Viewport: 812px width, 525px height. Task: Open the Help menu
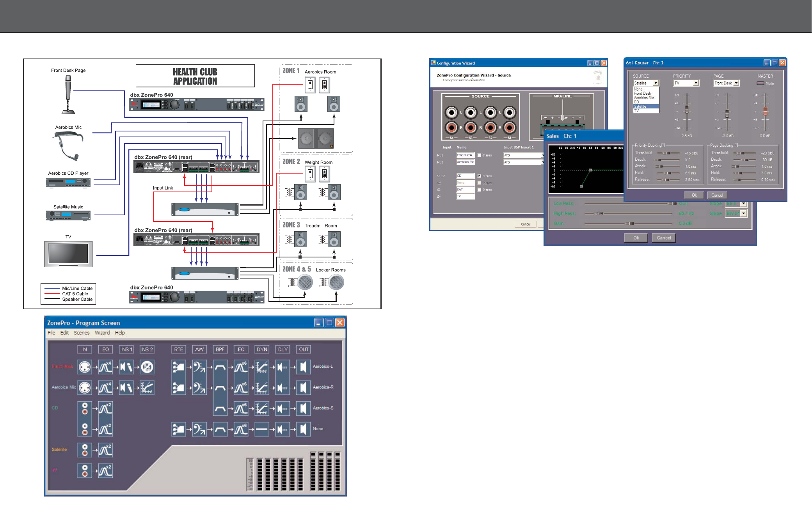pyautogui.click(x=120, y=333)
